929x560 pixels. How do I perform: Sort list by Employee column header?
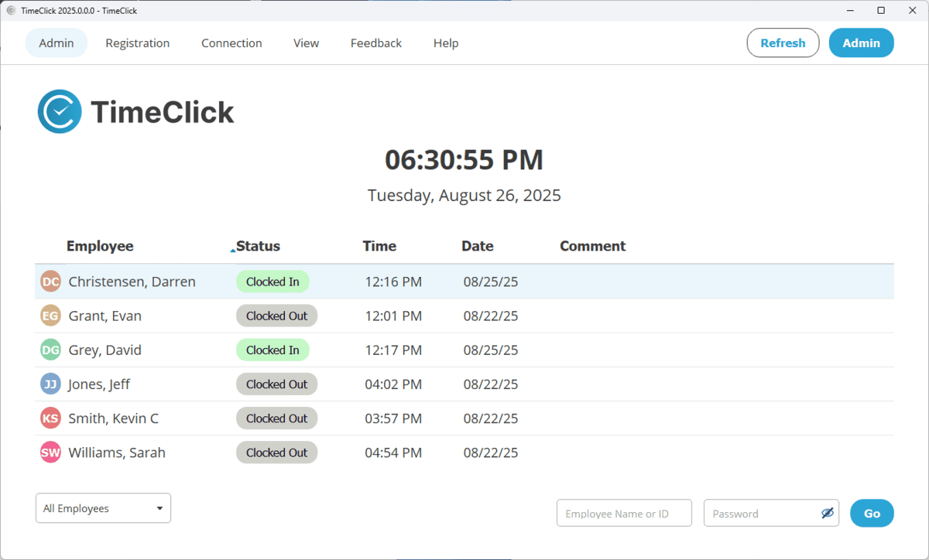click(100, 246)
